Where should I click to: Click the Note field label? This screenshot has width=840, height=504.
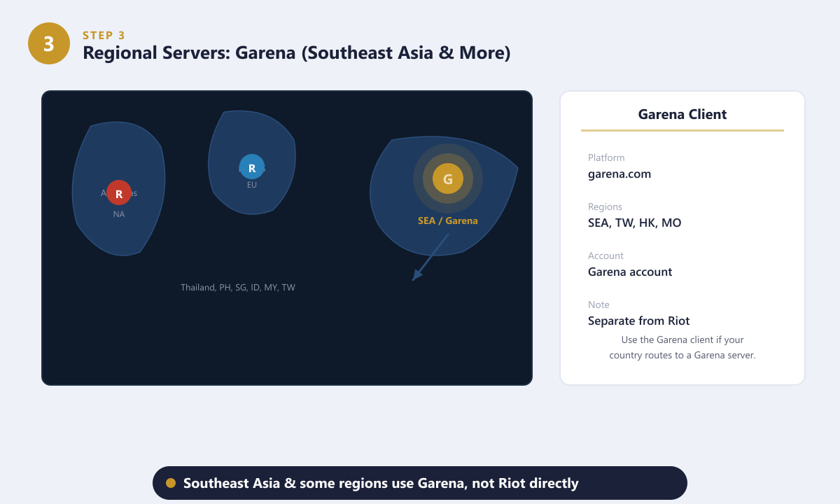point(598,304)
